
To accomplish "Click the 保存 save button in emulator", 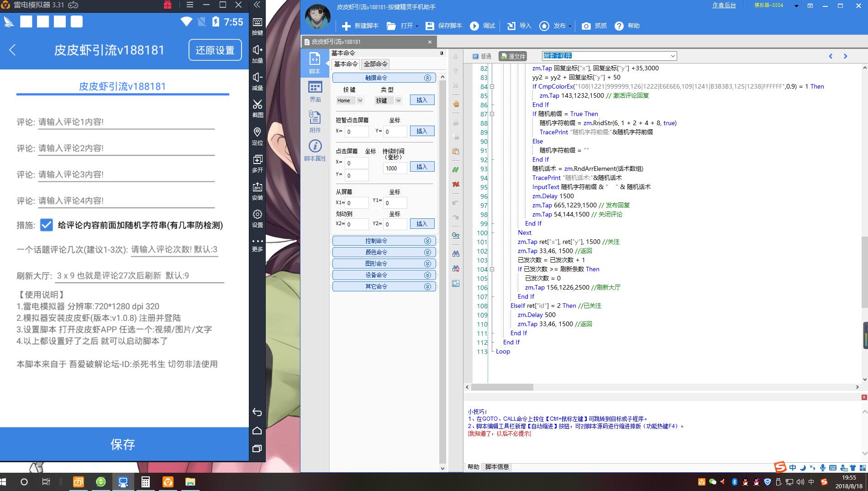I will pyautogui.click(x=123, y=444).
